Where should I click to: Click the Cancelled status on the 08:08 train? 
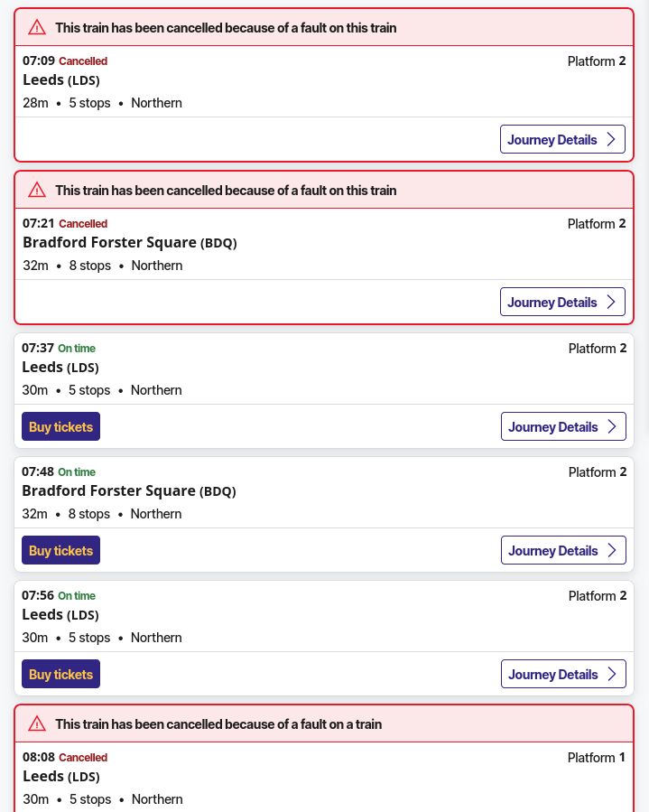click(83, 757)
